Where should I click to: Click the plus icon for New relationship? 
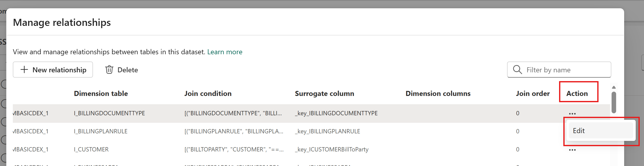pyautogui.click(x=24, y=70)
